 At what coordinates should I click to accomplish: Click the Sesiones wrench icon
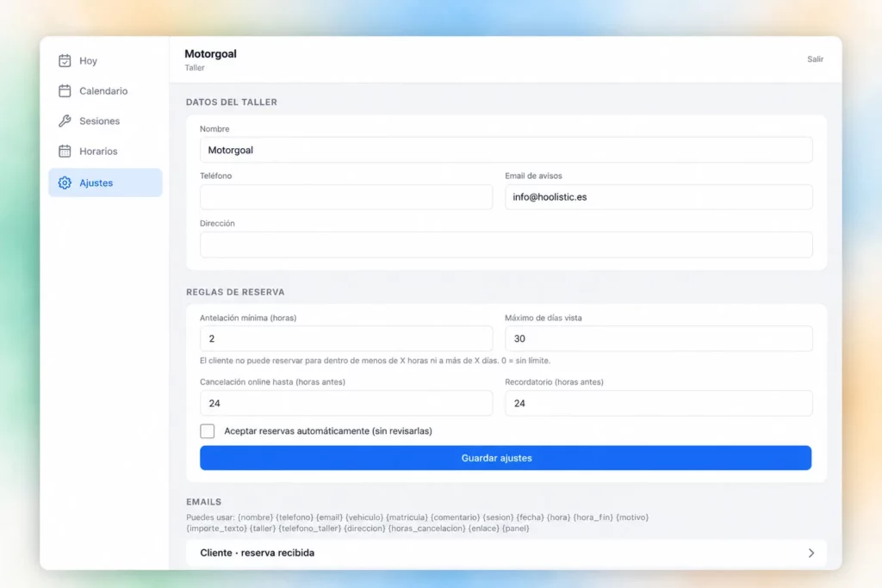(x=65, y=121)
